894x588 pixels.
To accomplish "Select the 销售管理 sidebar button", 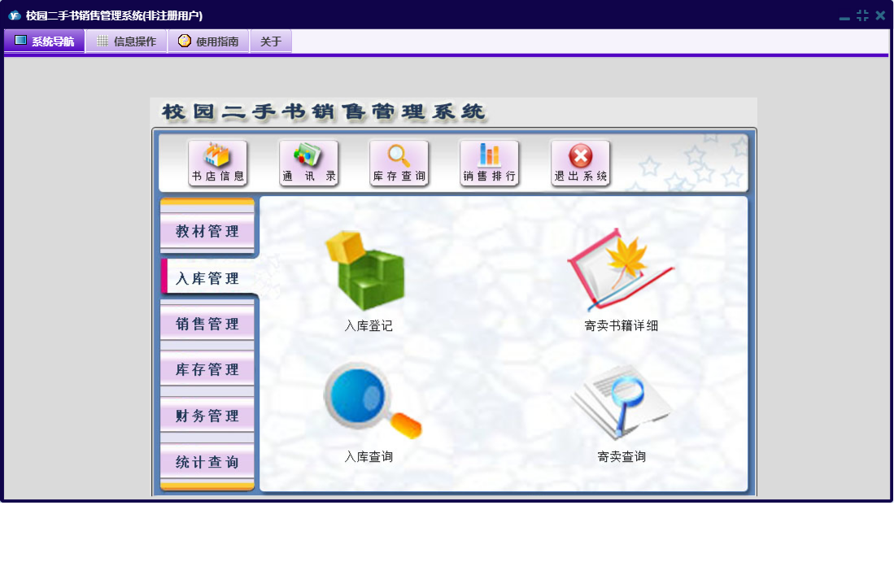I will pos(207,324).
